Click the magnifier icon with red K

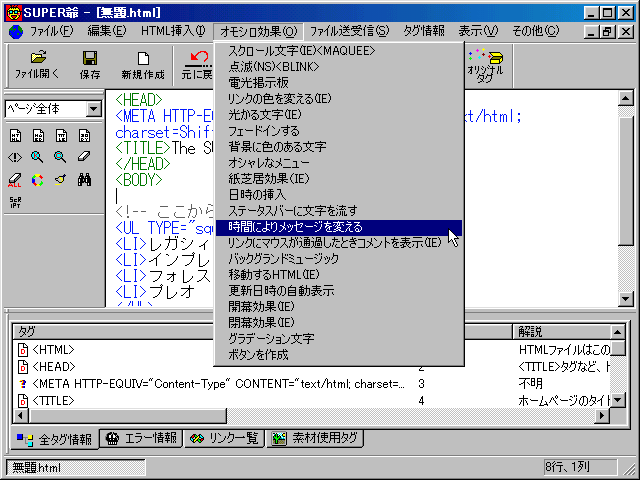(x=37, y=157)
